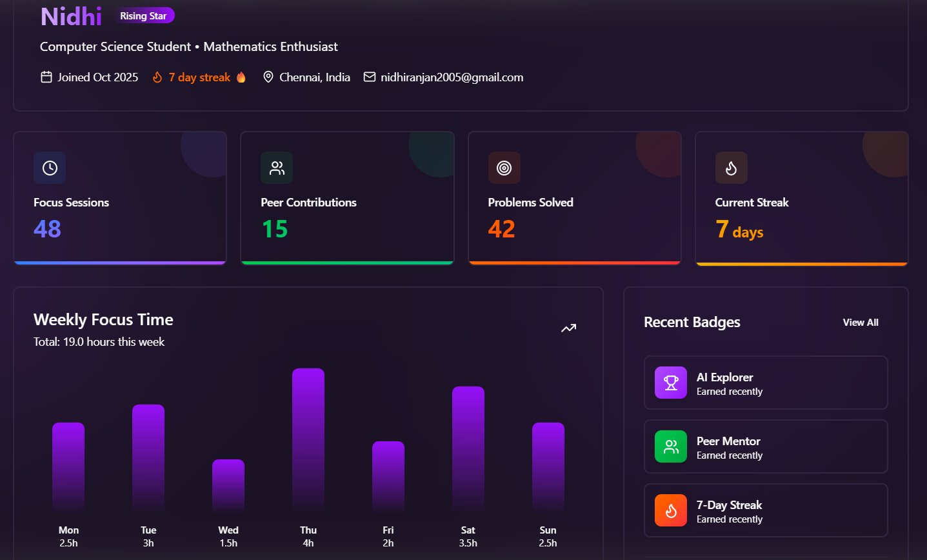
Task: Click the Focus Sessions value 48
Action: 47,229
